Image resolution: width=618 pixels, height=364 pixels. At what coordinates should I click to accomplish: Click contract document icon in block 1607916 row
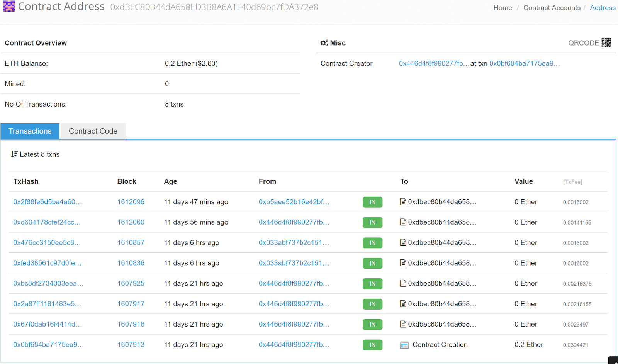(x=403, y=324)
